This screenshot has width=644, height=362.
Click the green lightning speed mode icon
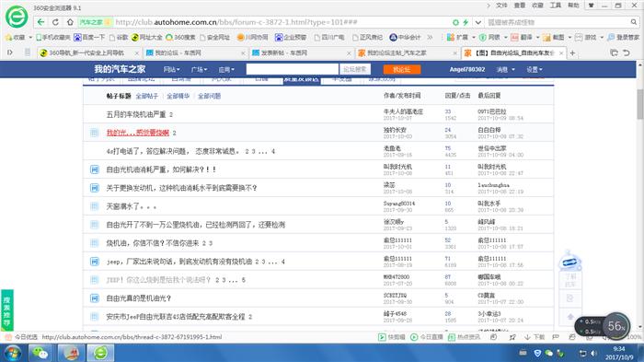[466, 22]
